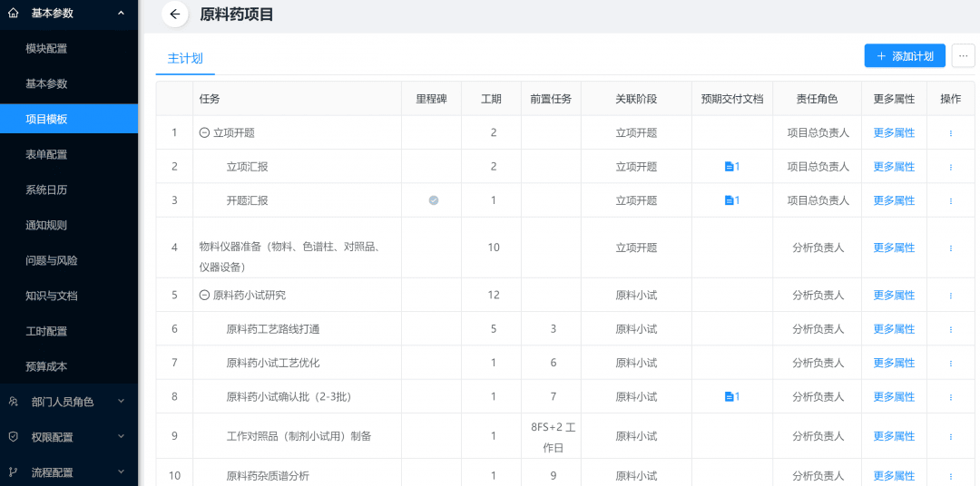Screen dimensions: 980x486
Task: Click the 里程碑 column header
Action: pyautogui.click(x=431, y=99)
